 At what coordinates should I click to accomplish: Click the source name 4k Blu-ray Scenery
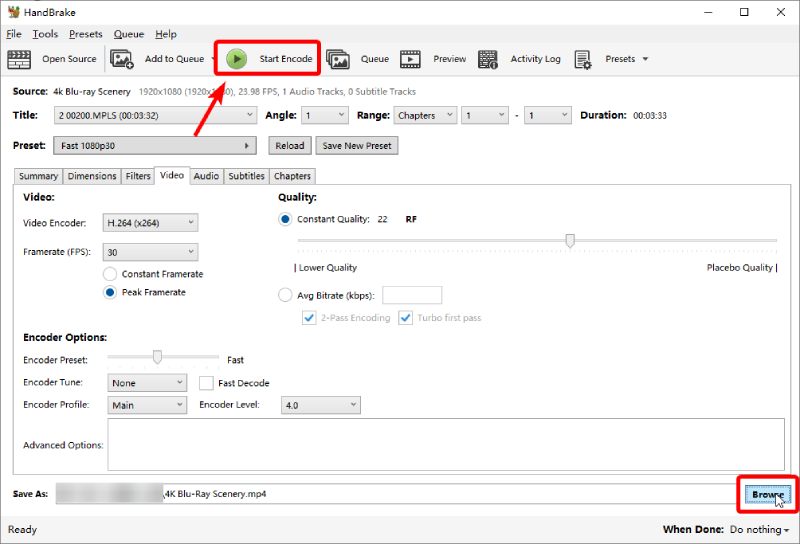click(x=92, y=92)
